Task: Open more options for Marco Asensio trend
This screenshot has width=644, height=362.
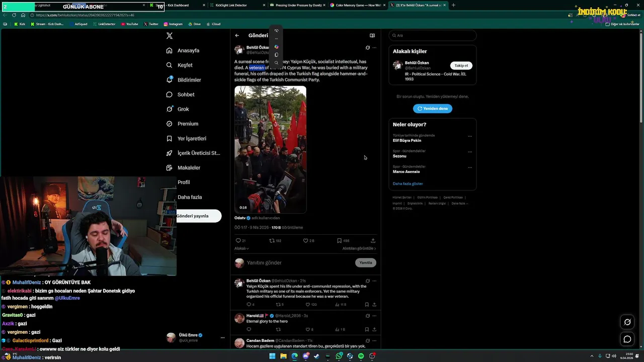Action: [470, 167]
